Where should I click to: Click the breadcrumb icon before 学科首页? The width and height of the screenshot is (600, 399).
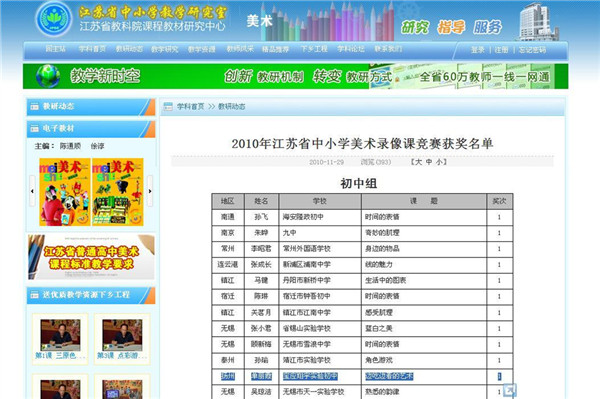pos(168,106)
